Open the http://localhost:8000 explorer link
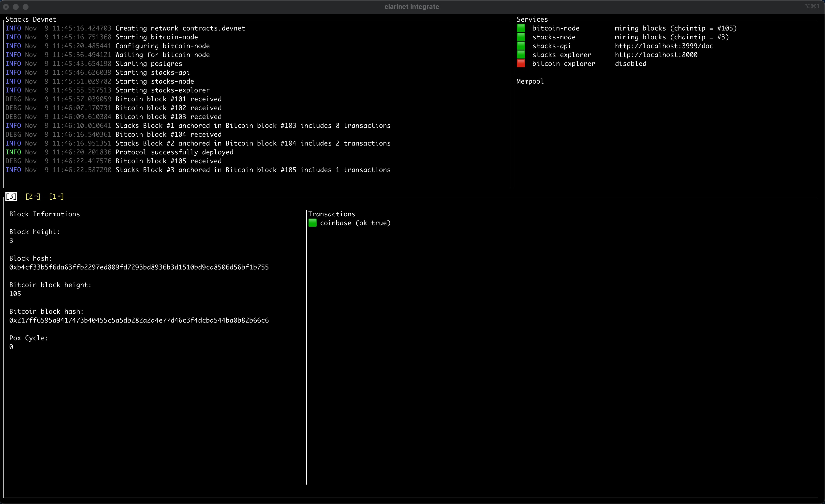 (x=656, y=55)
